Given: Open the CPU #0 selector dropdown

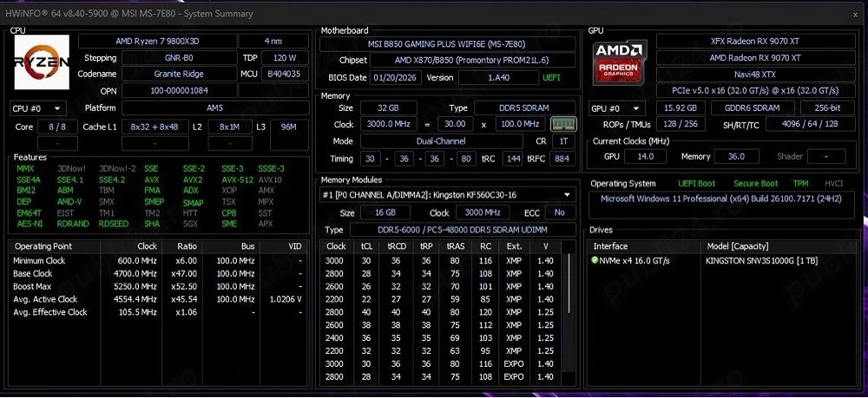Looking at the screenshot, I should click(x=36, y=108).
